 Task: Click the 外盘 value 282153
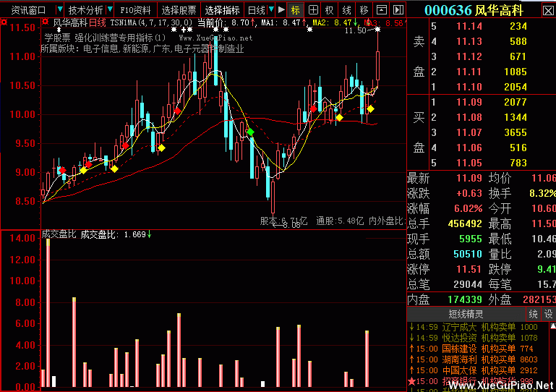tap(539, 299)
